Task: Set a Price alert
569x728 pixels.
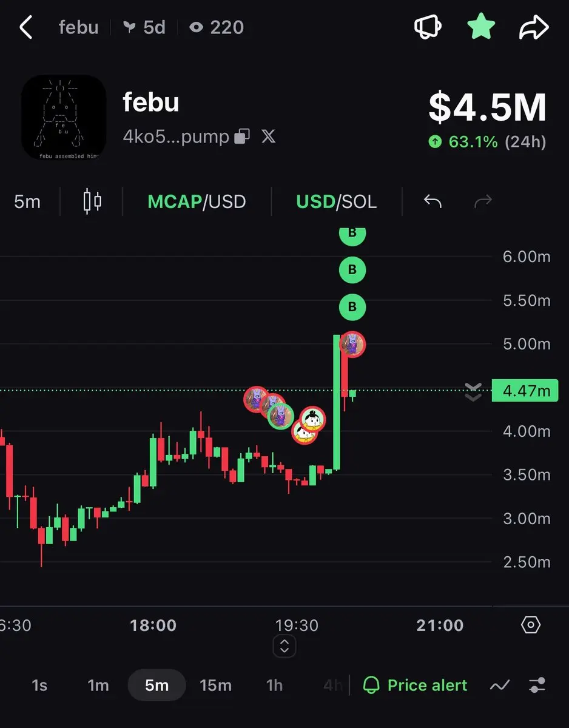Action: point(416,686)
